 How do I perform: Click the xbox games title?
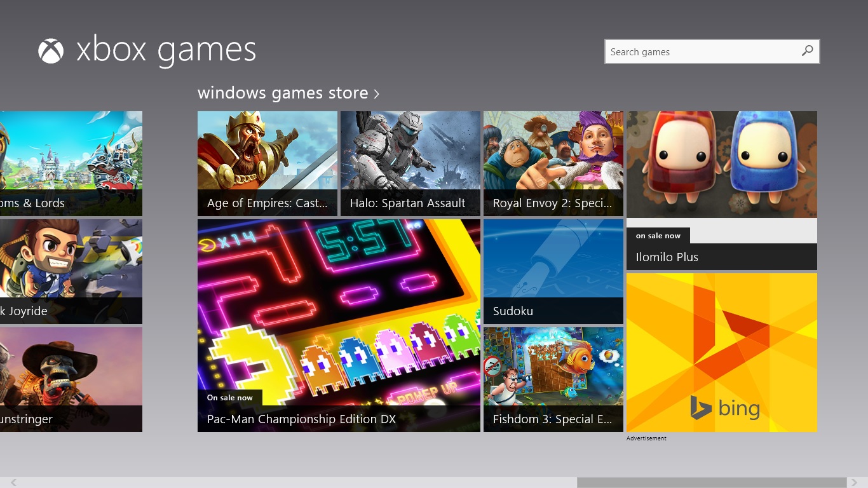coord(166,51)
